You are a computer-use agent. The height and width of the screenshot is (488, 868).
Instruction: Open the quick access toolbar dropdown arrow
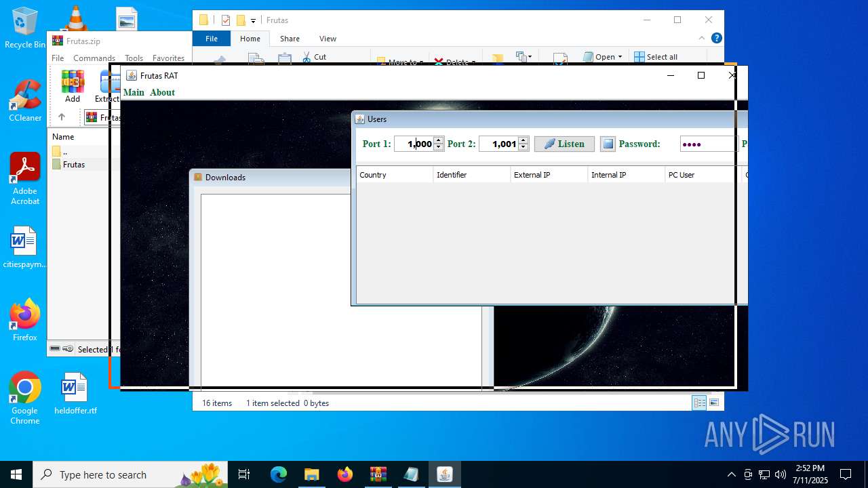pos(253,21)
